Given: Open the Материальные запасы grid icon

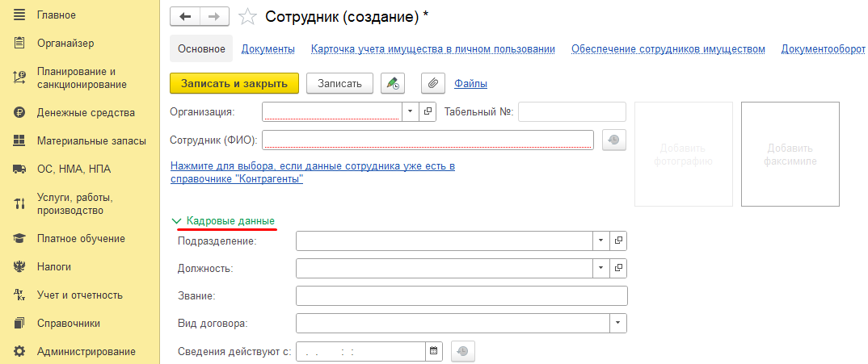Looking at the screenshot, I should (19, 141).
